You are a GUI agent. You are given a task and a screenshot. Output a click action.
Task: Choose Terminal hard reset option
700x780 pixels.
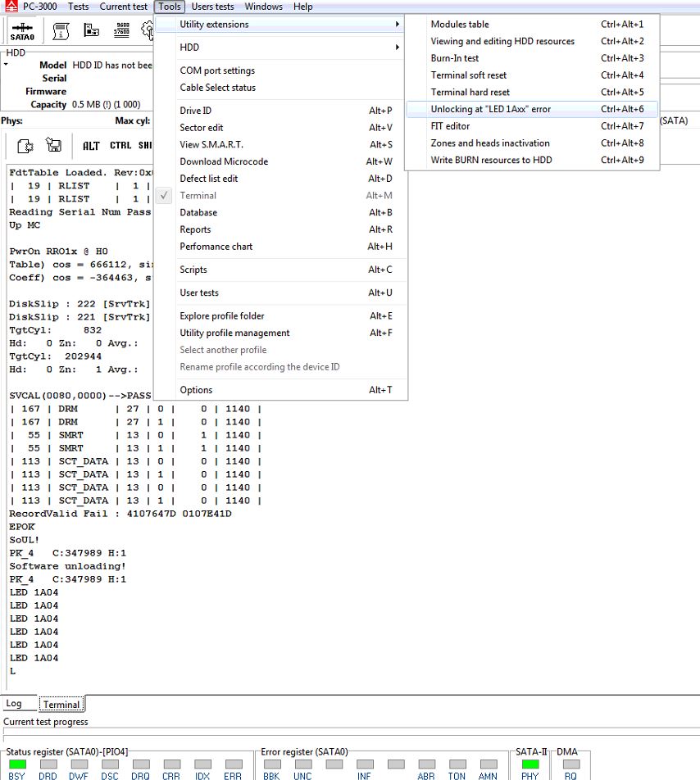coord(470,92)
